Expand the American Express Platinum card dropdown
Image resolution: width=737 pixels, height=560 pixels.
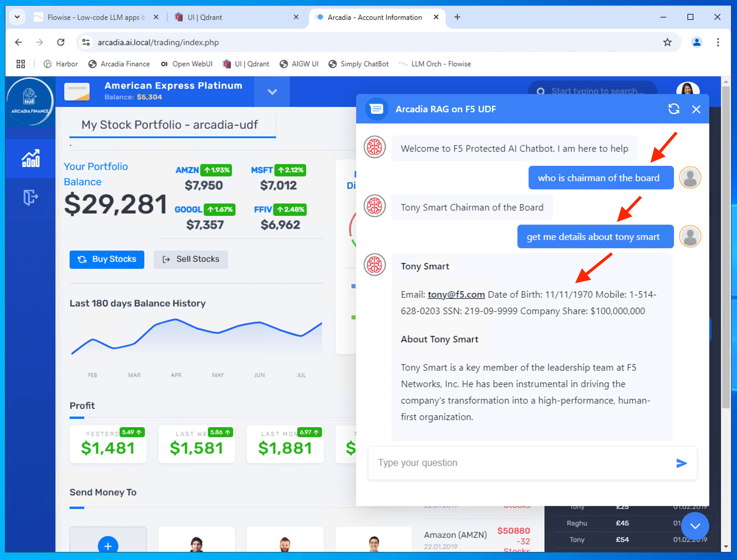(x=272, y=92)
